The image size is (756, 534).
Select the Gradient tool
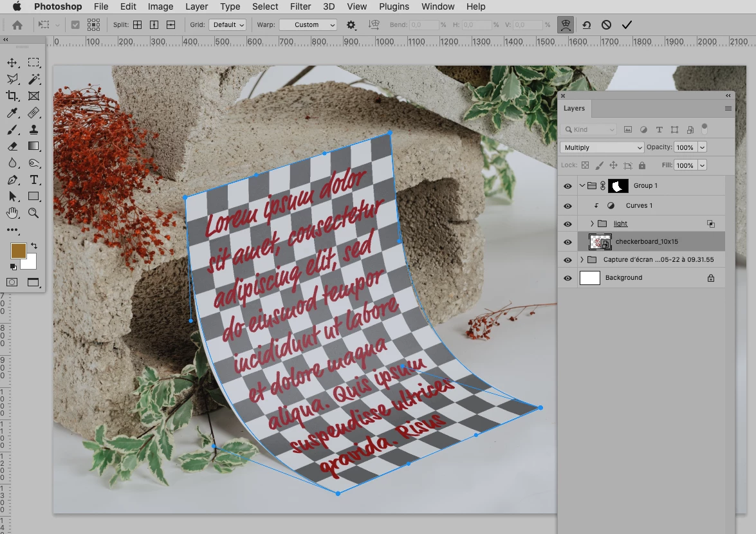pos(33,146)
